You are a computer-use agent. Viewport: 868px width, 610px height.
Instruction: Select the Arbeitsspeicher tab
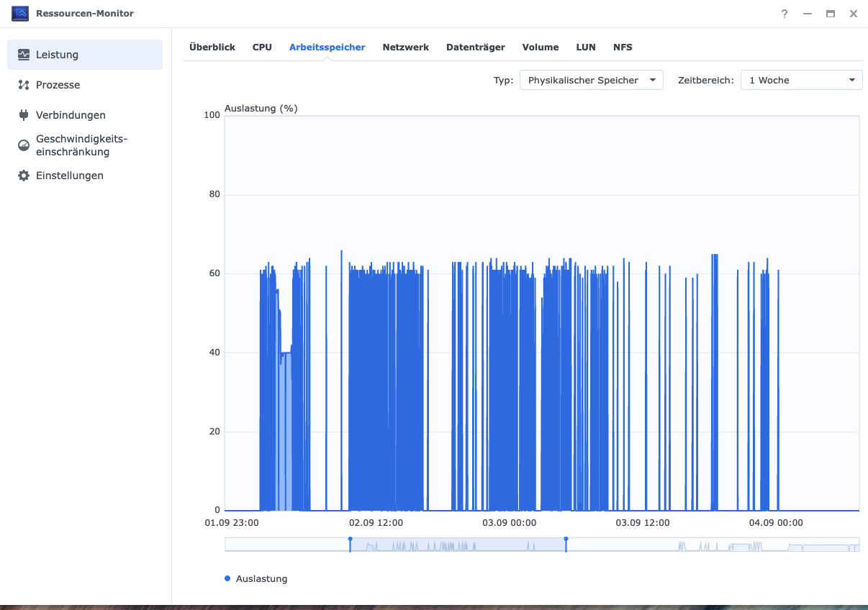(327, 47)
